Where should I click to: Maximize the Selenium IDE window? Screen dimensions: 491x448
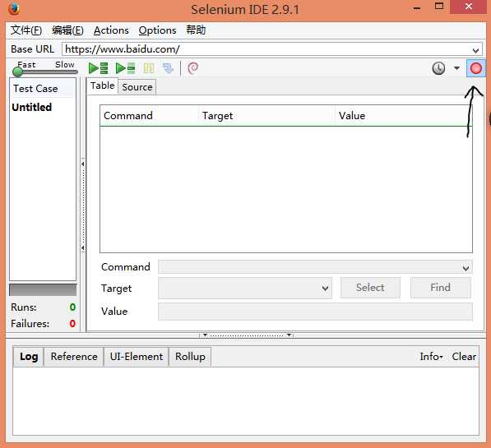439,7
